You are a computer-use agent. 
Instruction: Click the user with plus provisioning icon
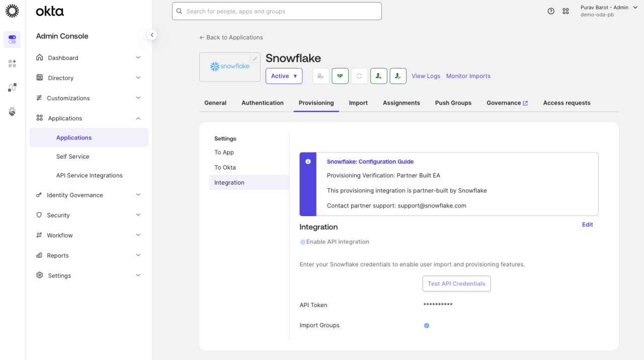click(x=379, y=76)
